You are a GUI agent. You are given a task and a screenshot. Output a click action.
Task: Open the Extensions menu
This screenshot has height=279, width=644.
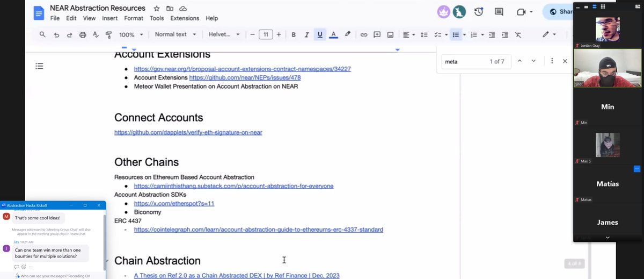coord(185,18)
